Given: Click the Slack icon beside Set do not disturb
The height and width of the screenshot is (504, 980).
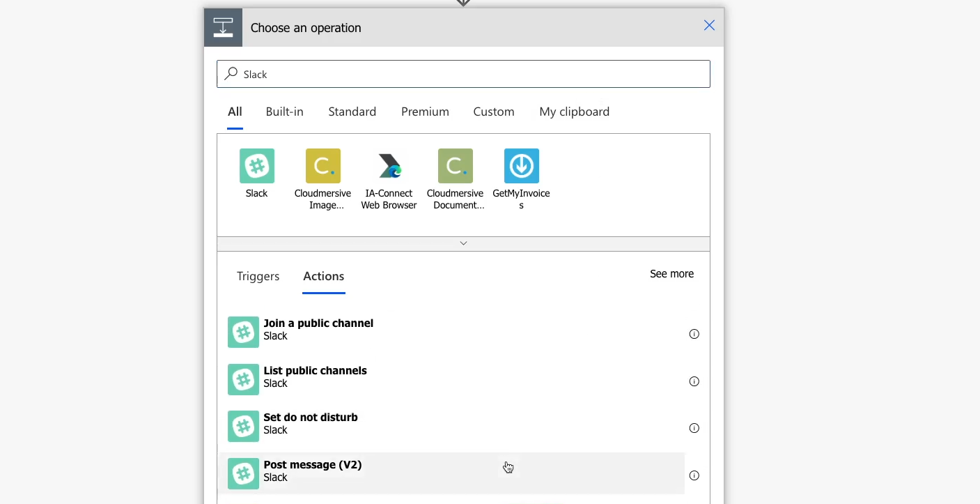Looking at the screenshot, I should [243, 426].
